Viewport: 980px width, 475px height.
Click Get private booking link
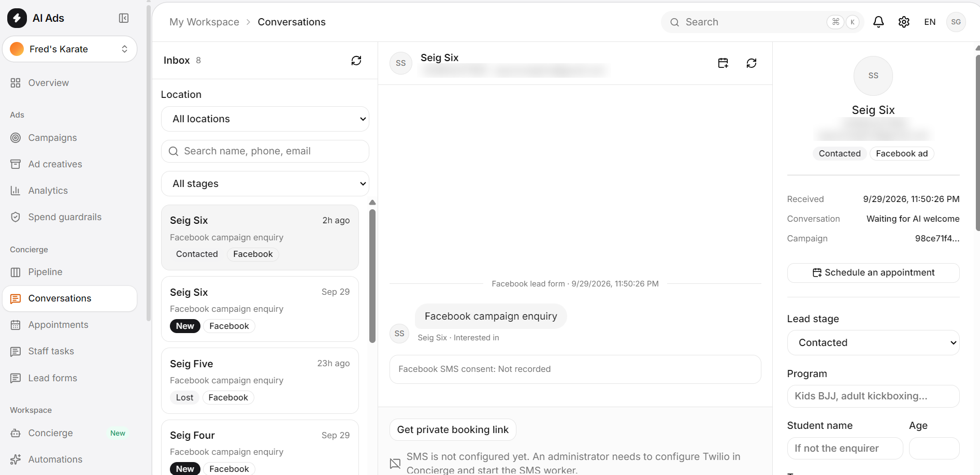click(x=453, y=430)
